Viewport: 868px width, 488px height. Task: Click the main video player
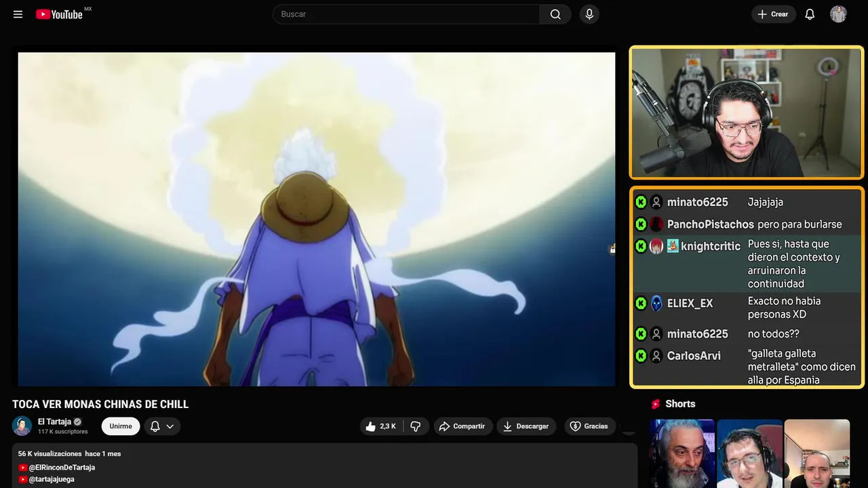[x=317, y=219]
